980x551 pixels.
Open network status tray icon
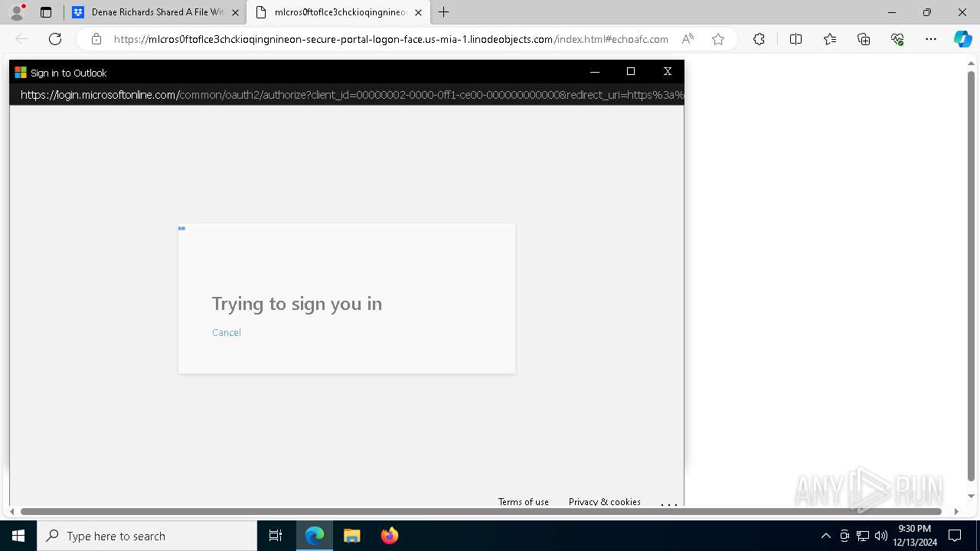point(863,536)
